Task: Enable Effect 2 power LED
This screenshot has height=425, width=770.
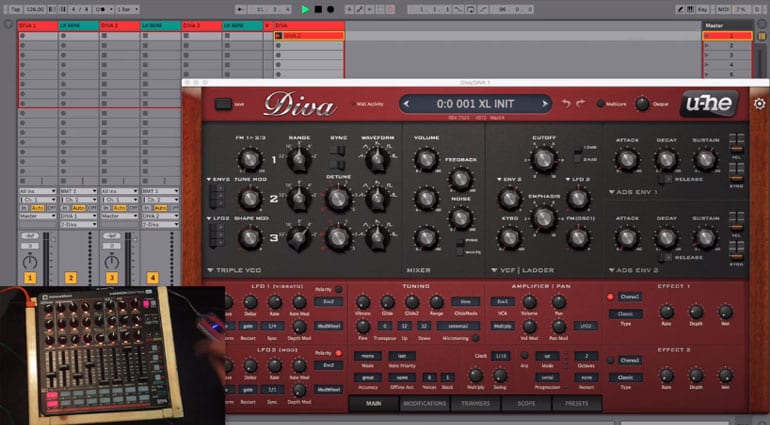Action: [610, 360]
